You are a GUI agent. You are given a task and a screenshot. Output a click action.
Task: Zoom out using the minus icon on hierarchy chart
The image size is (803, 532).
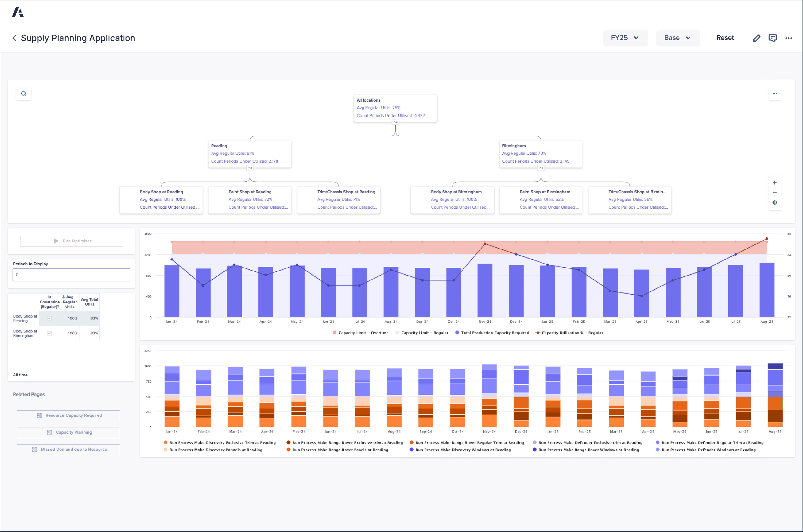[x=775, y=192]
